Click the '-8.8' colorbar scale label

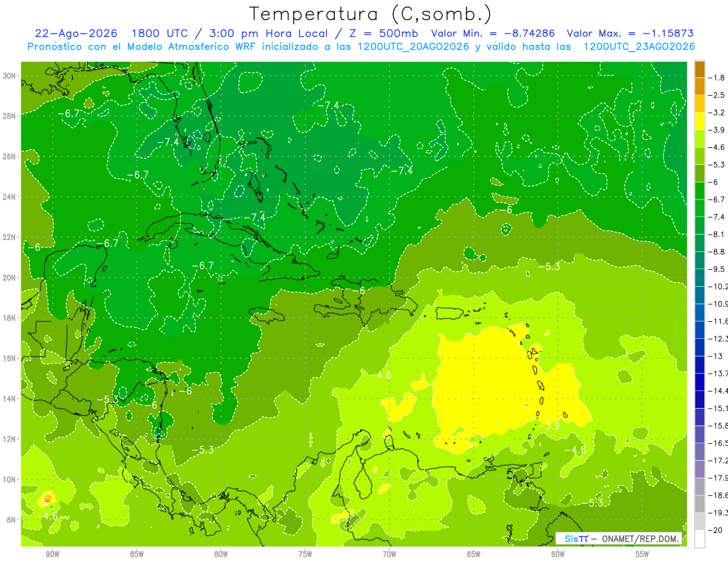pos(717,252)
